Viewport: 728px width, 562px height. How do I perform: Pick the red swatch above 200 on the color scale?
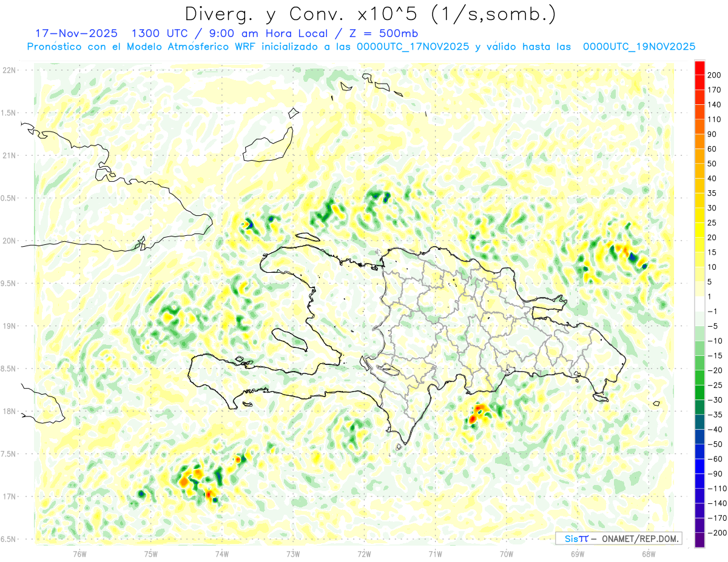pos(699,68)
